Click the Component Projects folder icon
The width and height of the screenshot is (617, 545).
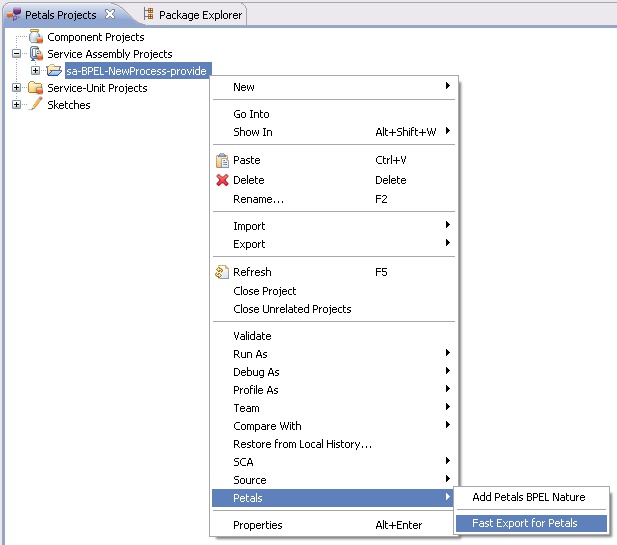[36, 37]
